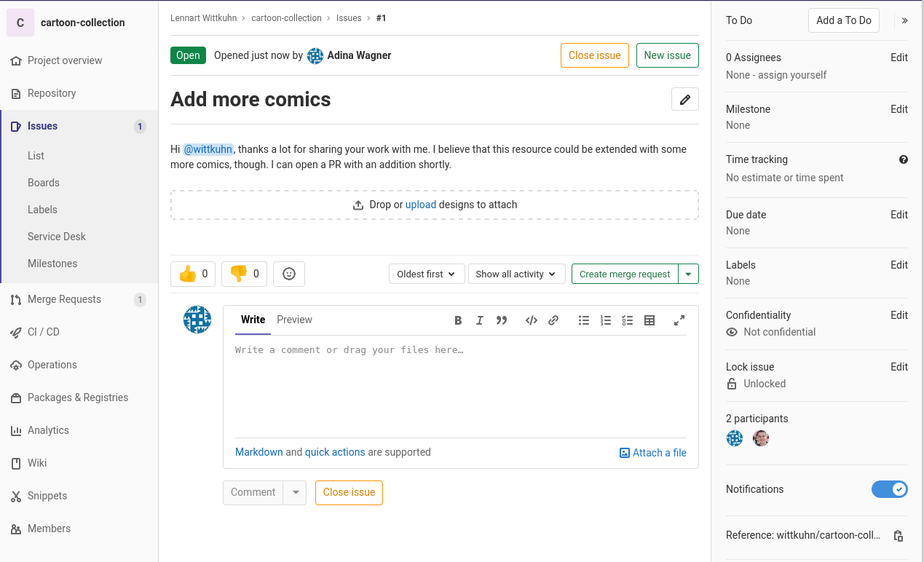Viewport: 924px width, 562px height.
Task: Click the pencil edit title icon
Action: (x=684, y=100)
